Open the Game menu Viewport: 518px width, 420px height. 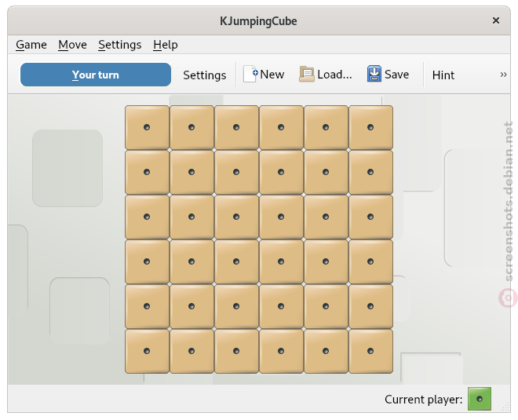point(31,45)
